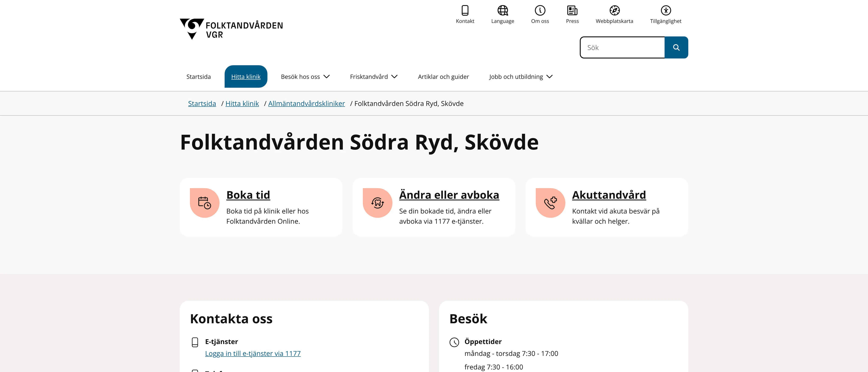The width and height of the screenshot is (868, 372).
Task: Click Boka tid card description text
Action: click(268, 216)
